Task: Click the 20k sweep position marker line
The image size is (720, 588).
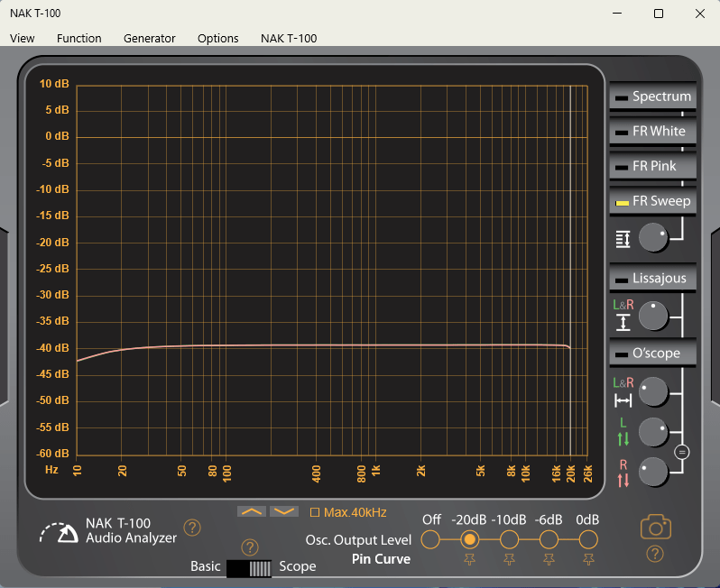Action: tap(570, 271)
